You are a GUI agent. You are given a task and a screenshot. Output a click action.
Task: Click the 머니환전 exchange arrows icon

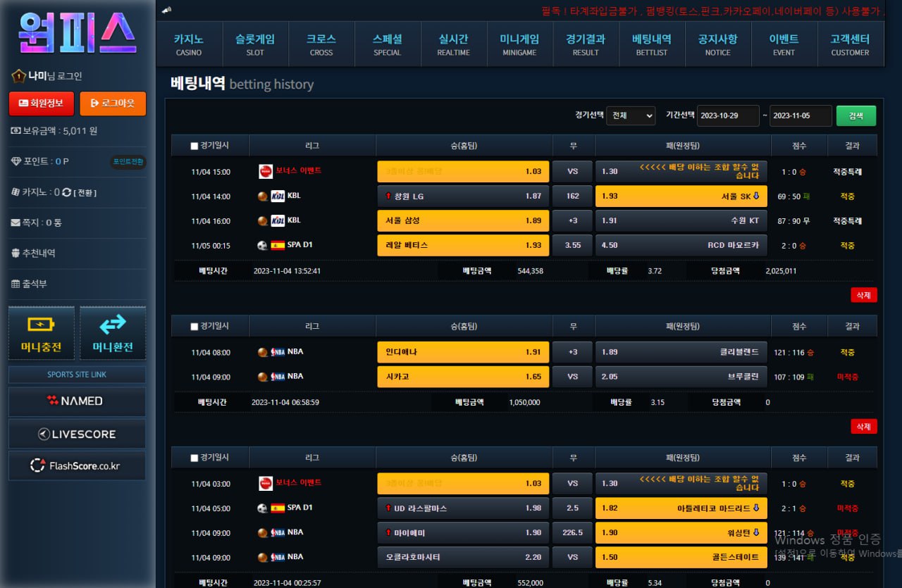pos(113,325)
